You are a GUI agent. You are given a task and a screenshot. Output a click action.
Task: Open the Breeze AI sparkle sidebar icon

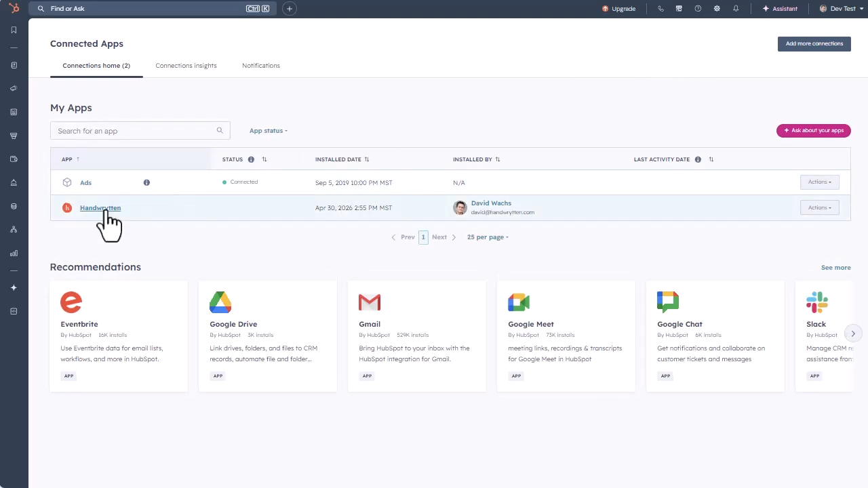click(14, 287)
